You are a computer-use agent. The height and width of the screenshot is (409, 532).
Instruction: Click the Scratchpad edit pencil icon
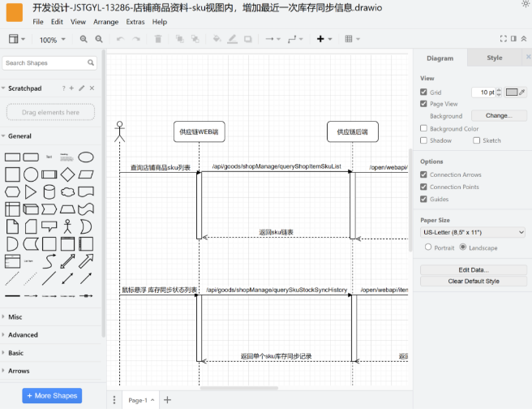[81, 88]
